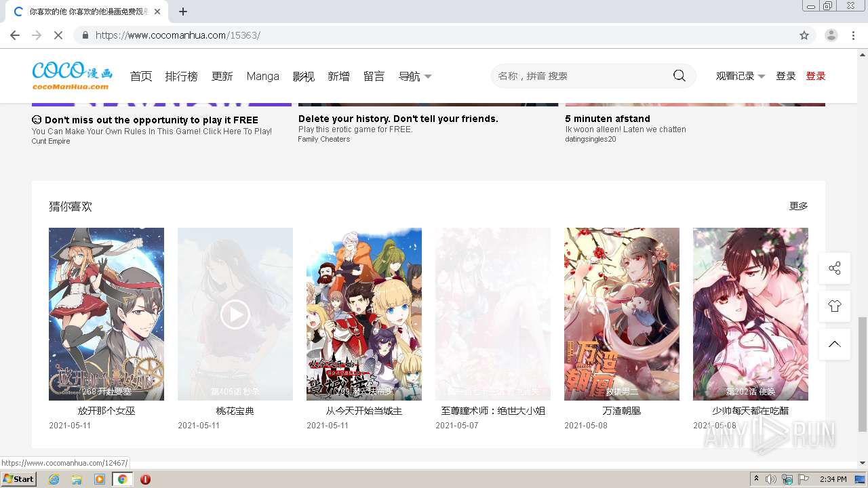Screen dimensions: 868x488
Task: Click ad headline "Delete your history"
Action: [398, 119]
